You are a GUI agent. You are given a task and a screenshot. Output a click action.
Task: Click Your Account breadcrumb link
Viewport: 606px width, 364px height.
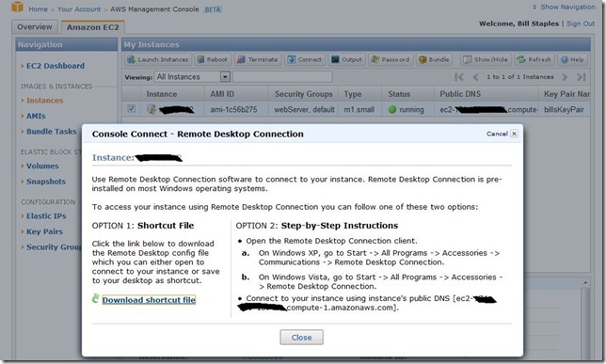[79, 8]
